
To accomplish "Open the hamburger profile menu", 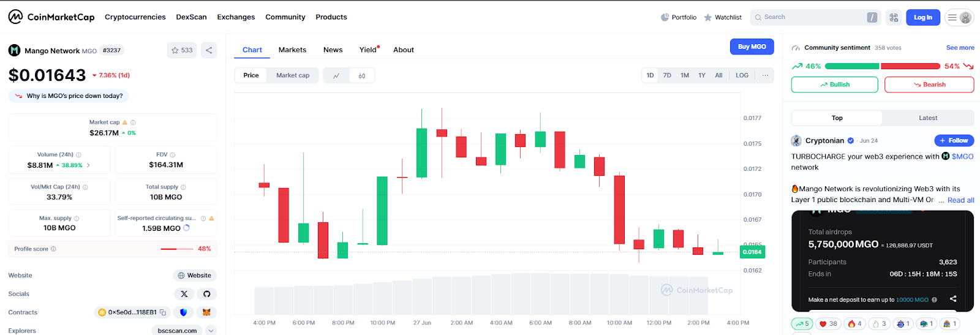I will [x=959, y=17].
